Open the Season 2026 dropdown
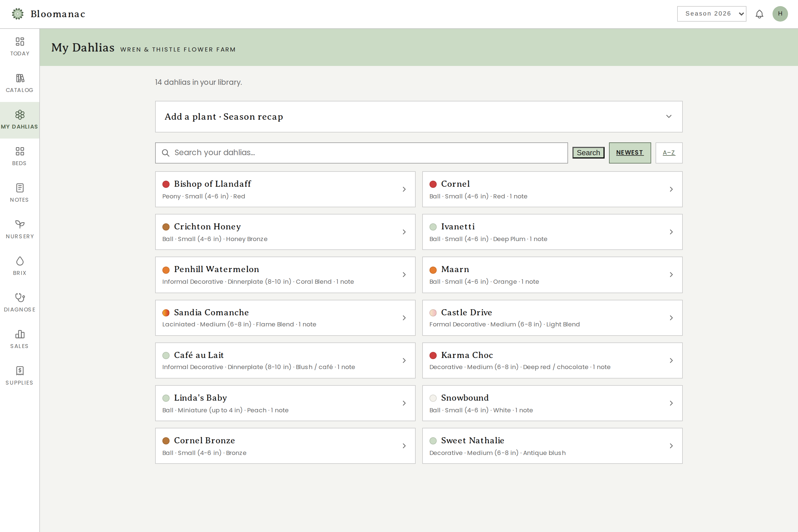The width and height of the screenshot is (798, 532). click(x=712, y=14)
